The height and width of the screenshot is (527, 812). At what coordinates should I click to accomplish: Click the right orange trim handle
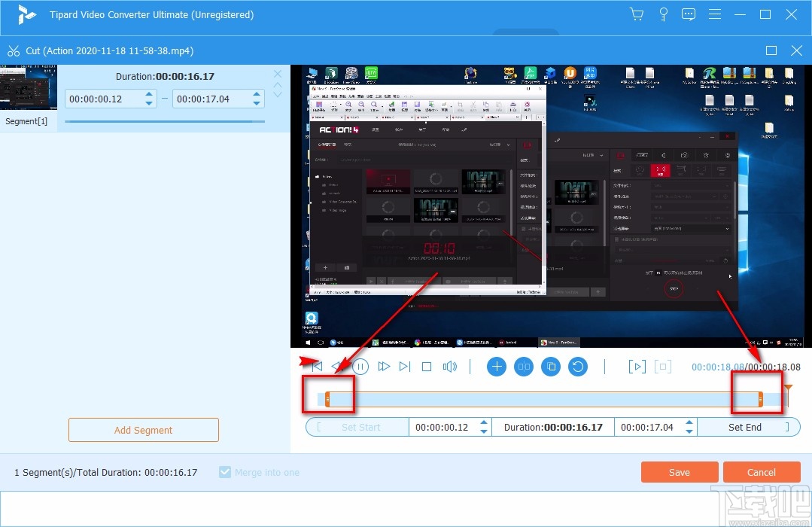point(760,399)
